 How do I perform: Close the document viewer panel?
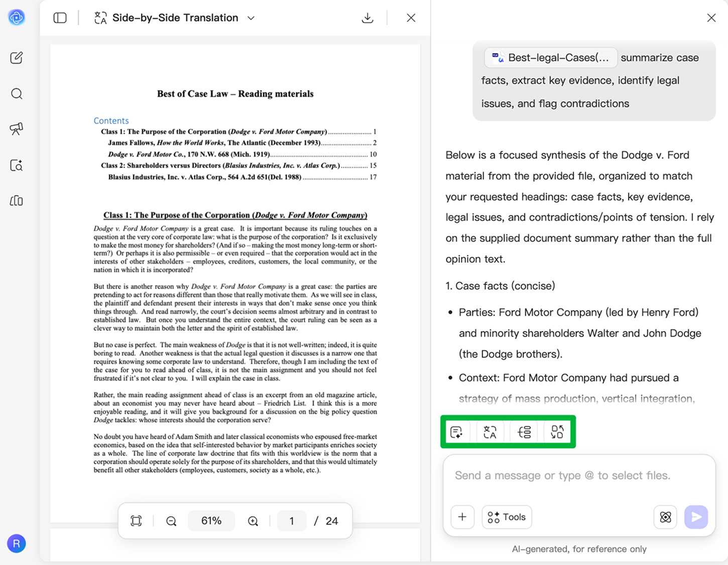pos(411,18)
